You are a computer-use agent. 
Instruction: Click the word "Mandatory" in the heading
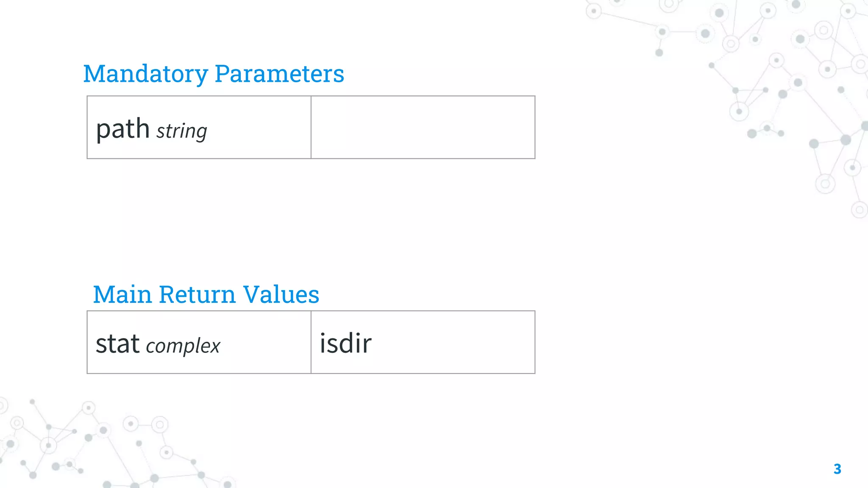click(x=145, y=74)
